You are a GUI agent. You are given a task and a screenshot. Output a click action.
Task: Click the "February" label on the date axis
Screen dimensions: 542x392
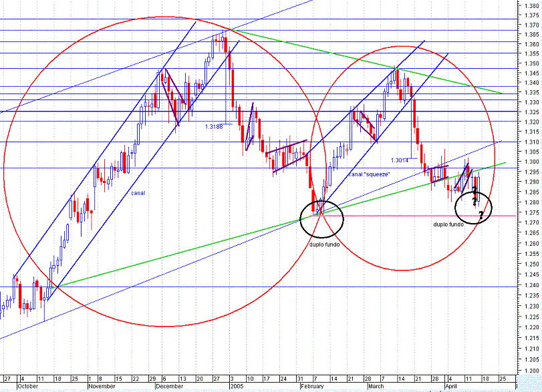click(x=312, y=385)
